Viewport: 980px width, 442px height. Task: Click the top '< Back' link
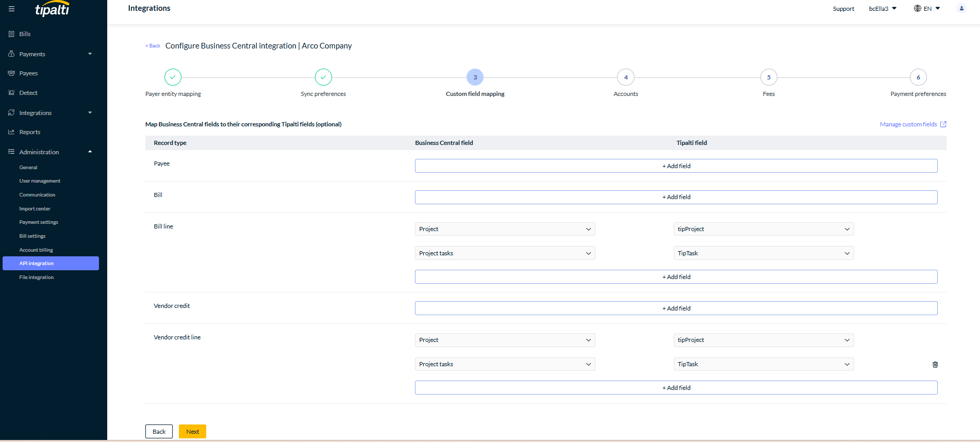tap(153, 46)
